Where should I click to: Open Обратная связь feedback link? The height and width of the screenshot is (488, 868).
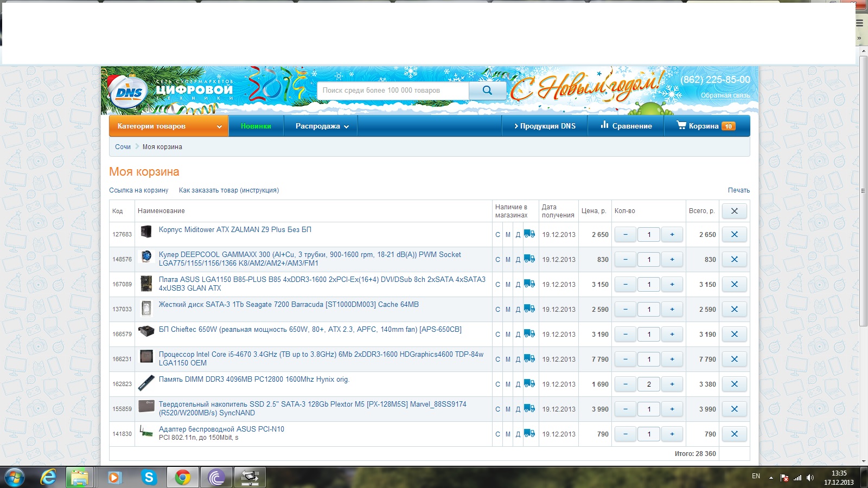725,95
